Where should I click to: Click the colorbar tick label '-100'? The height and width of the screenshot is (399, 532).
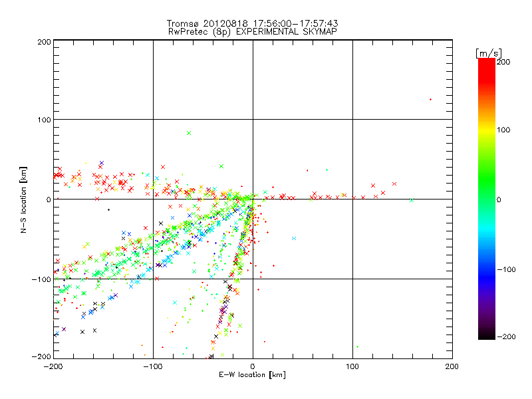(506, 269)
